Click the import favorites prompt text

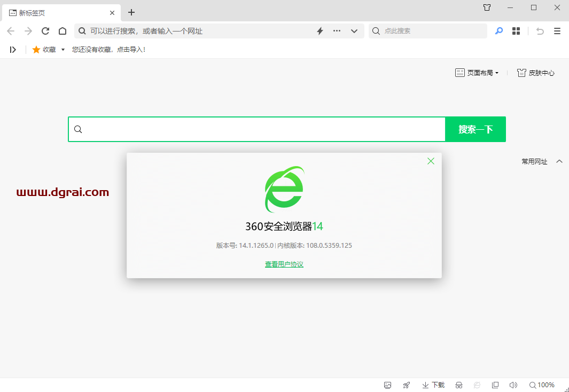[x=109, y=50]
